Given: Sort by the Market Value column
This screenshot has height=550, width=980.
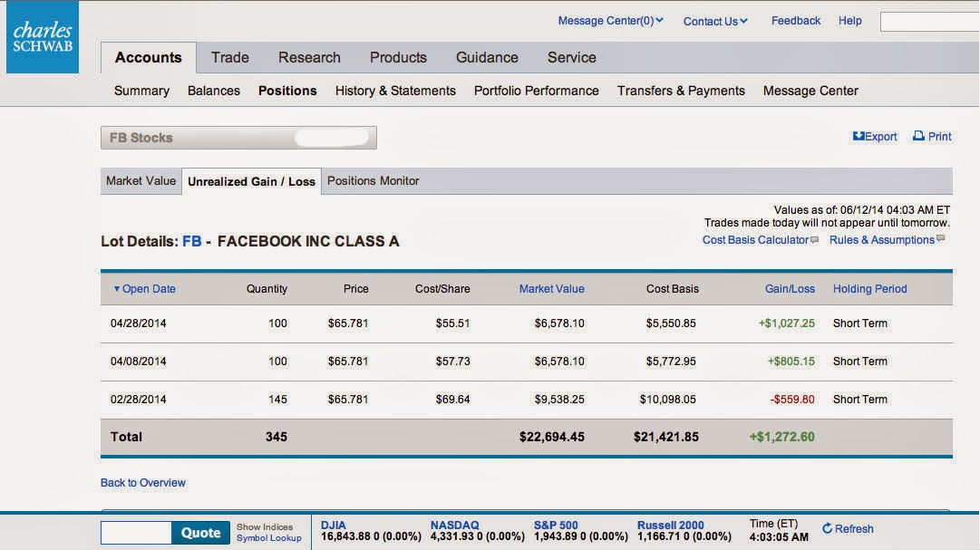Looking at the screenshot, I should 552,289.
